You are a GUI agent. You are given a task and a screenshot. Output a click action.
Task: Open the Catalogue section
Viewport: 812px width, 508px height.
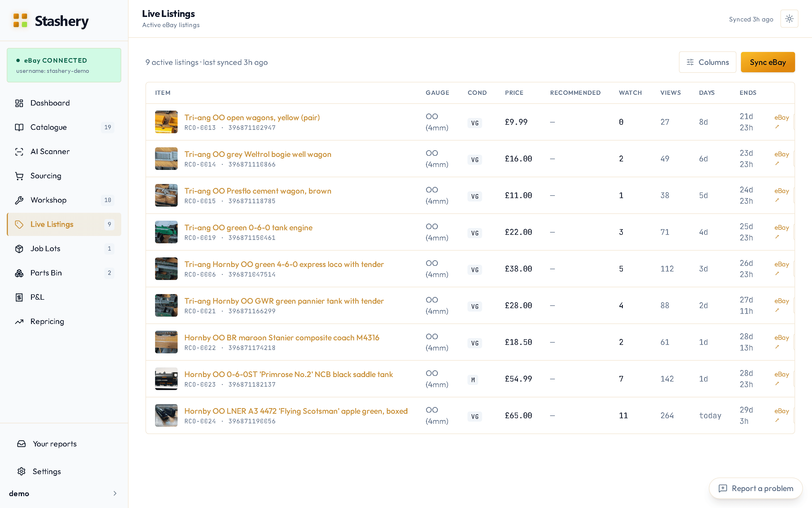[64, 127]
